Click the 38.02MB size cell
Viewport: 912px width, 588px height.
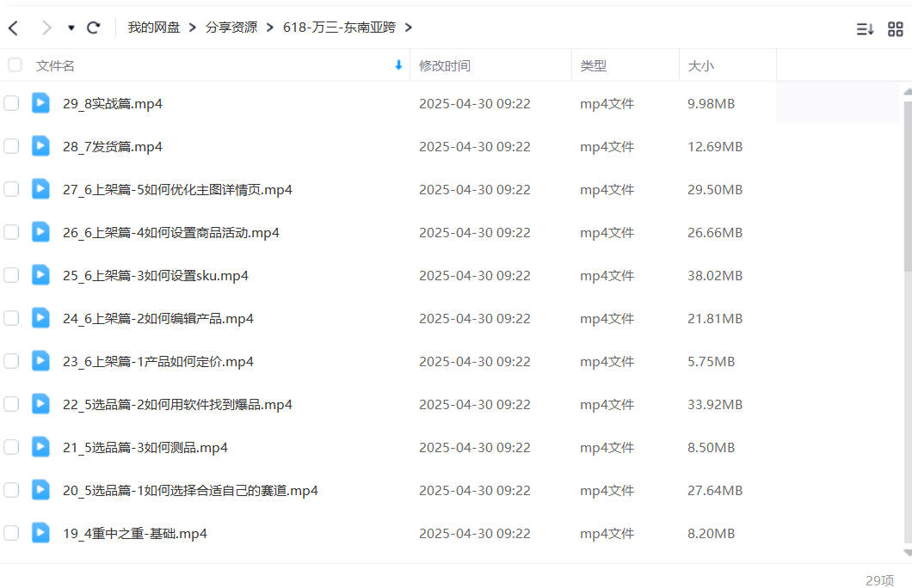(715, 276)
